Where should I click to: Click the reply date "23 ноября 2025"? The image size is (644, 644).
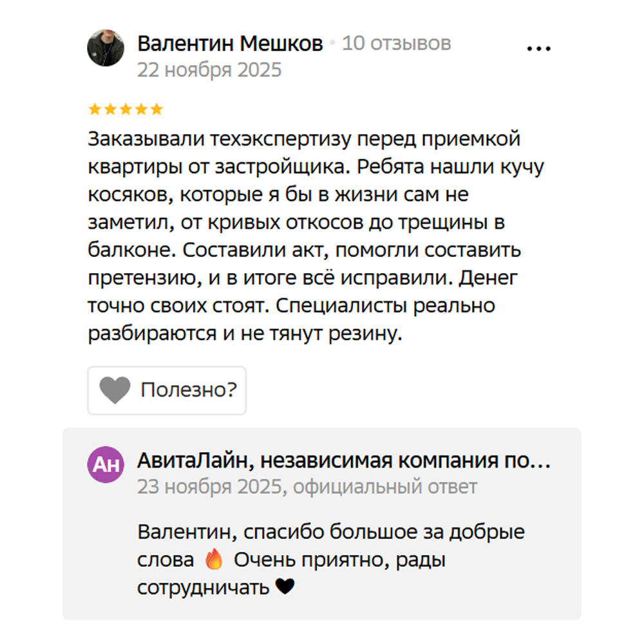[x=209, y=487]
